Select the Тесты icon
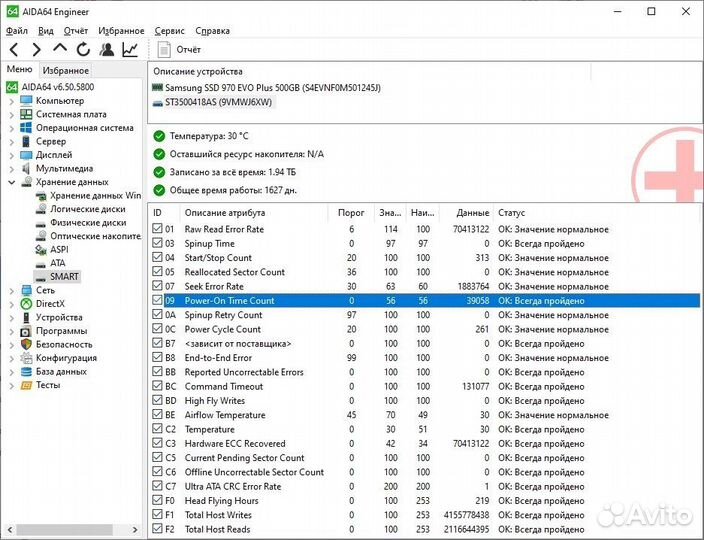 pyautogui.click(x=26, y=385)
